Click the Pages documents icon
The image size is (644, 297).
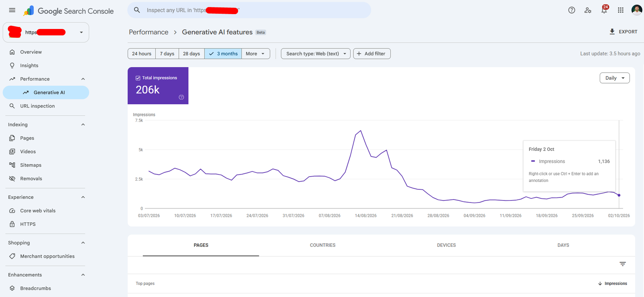(x=12, y=138)
